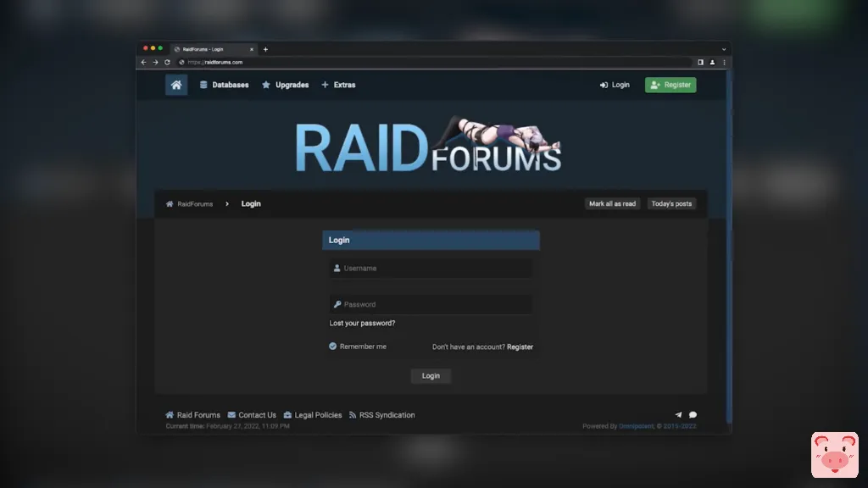Go back with the browser back arrow
868x488 pixels.
143,63
